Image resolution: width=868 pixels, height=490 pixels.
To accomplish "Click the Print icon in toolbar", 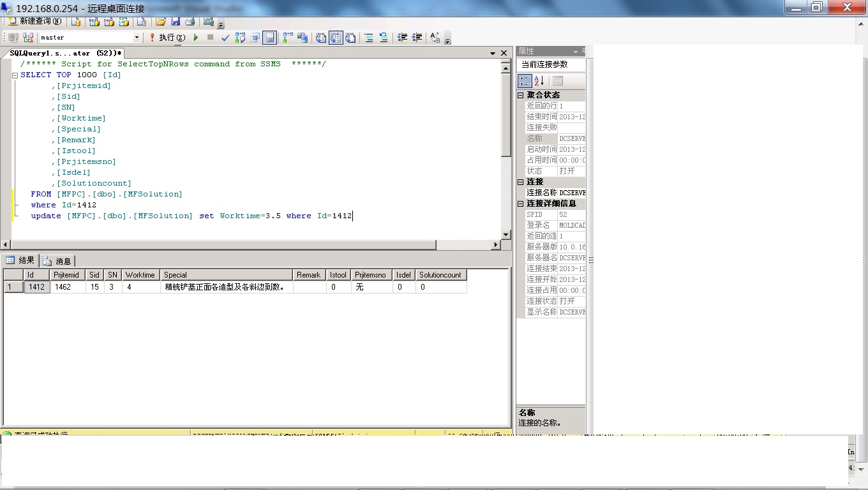I will click(190, 22).
